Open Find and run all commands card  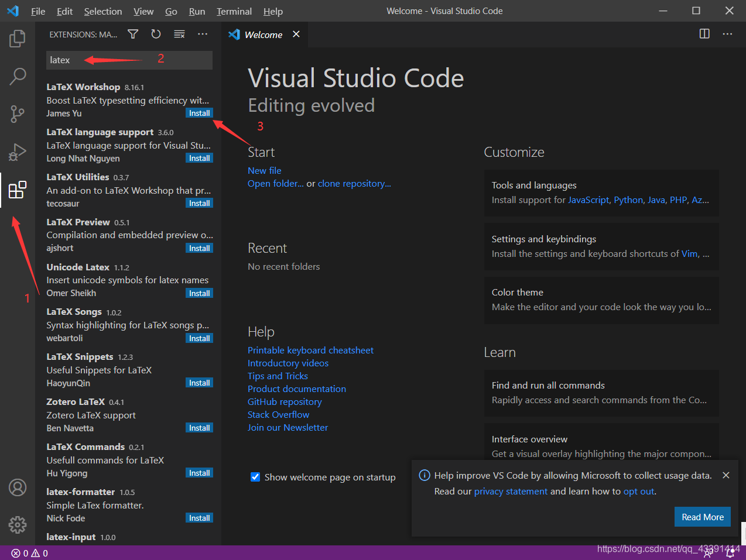click(x=601, y=393)
